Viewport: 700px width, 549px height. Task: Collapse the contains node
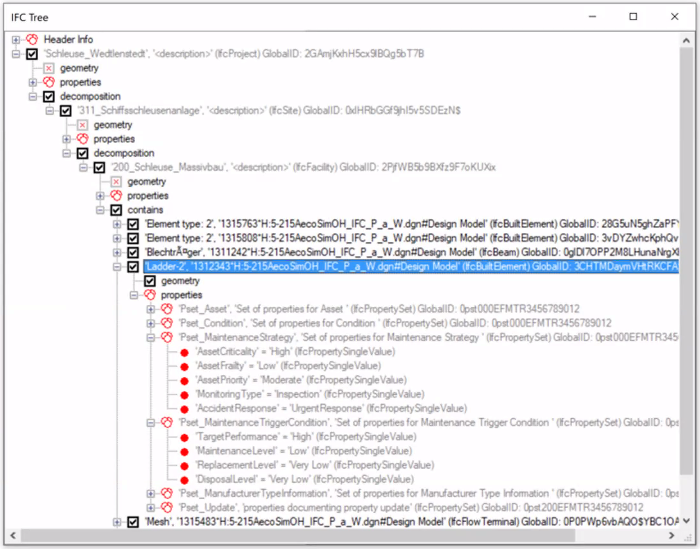point(100,210)
